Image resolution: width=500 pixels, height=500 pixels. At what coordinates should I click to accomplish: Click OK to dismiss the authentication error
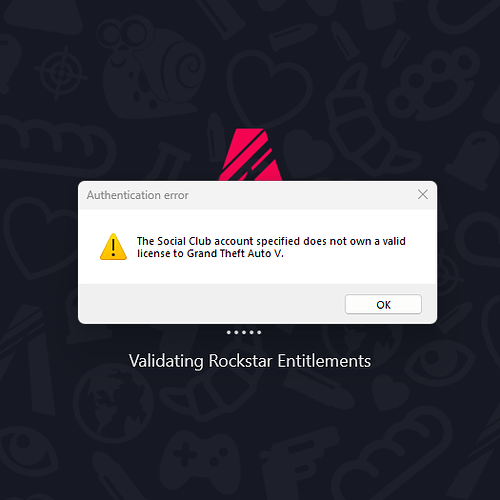383,304
